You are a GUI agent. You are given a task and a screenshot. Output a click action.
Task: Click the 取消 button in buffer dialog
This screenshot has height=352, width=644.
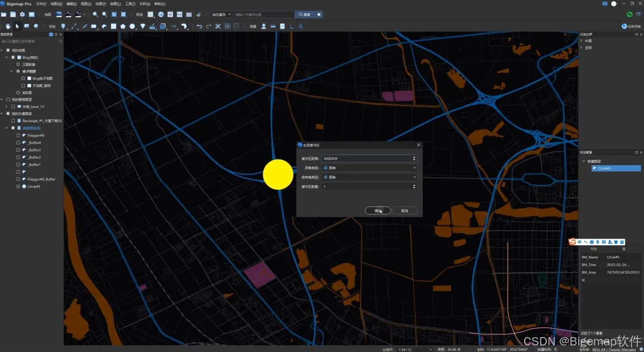click(404, 211)
